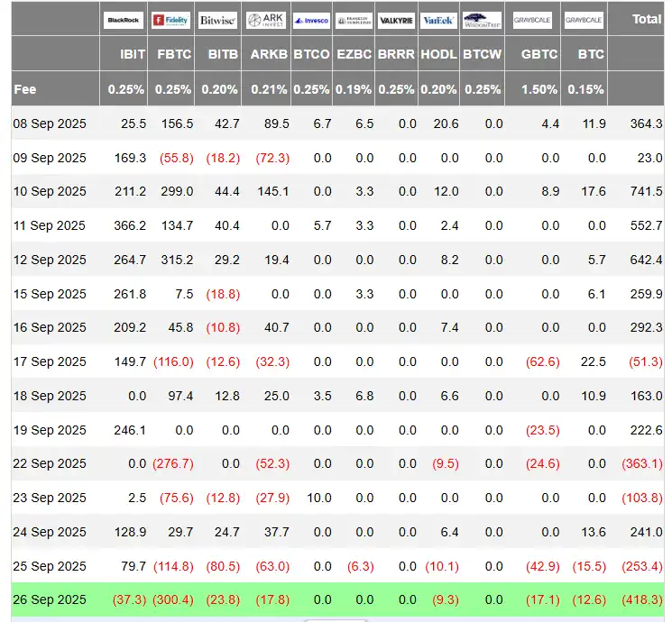Click the (418.3) total for 26 Sep
This screenshot has width=672, height=622.
[642, 599]
